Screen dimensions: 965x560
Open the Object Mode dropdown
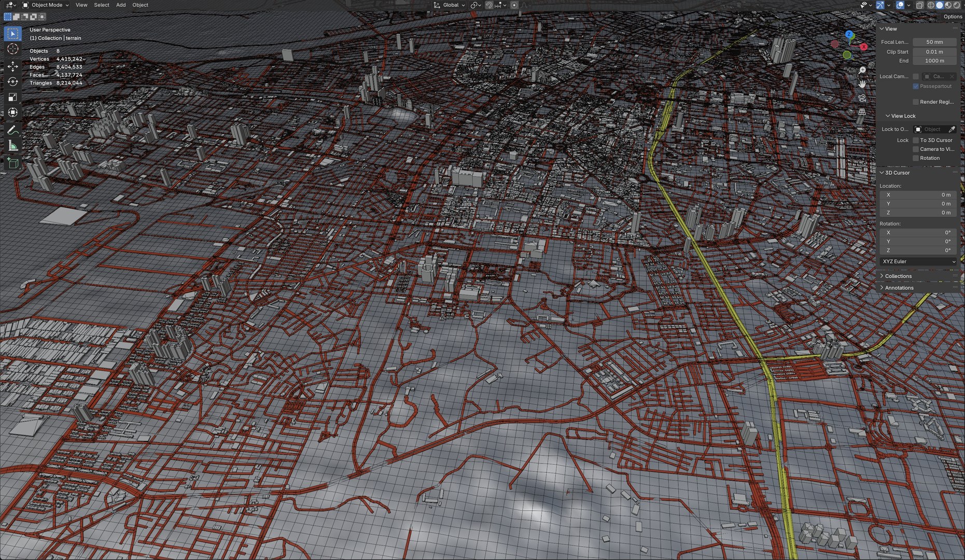pyautogui.click(x=46, y=5)
